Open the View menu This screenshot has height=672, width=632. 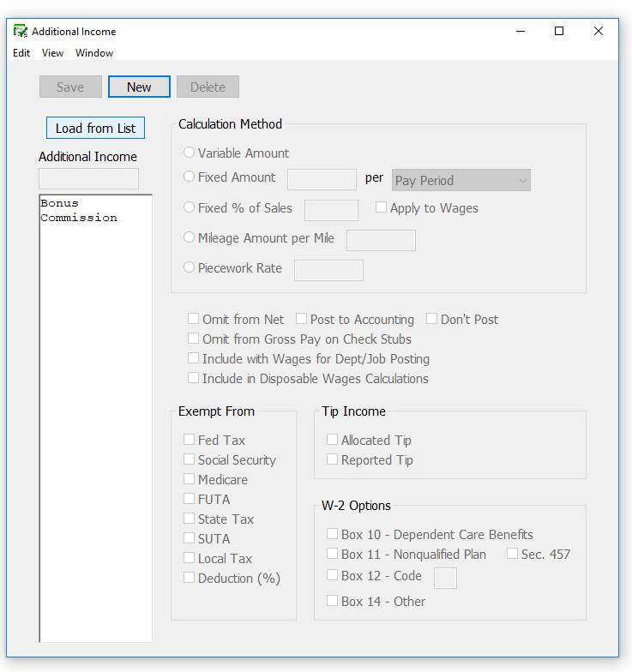[x=52, y=53]
